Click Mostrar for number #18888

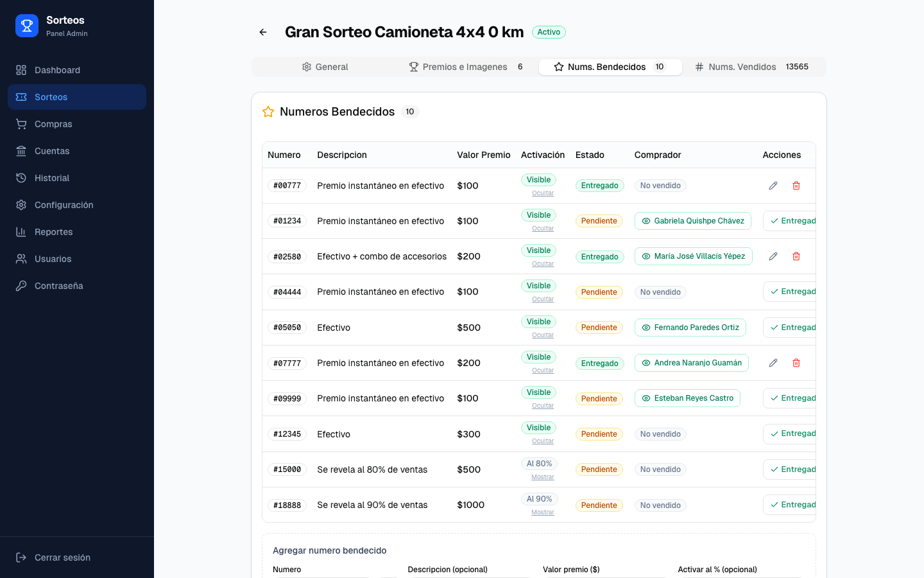tap(543, 512)
